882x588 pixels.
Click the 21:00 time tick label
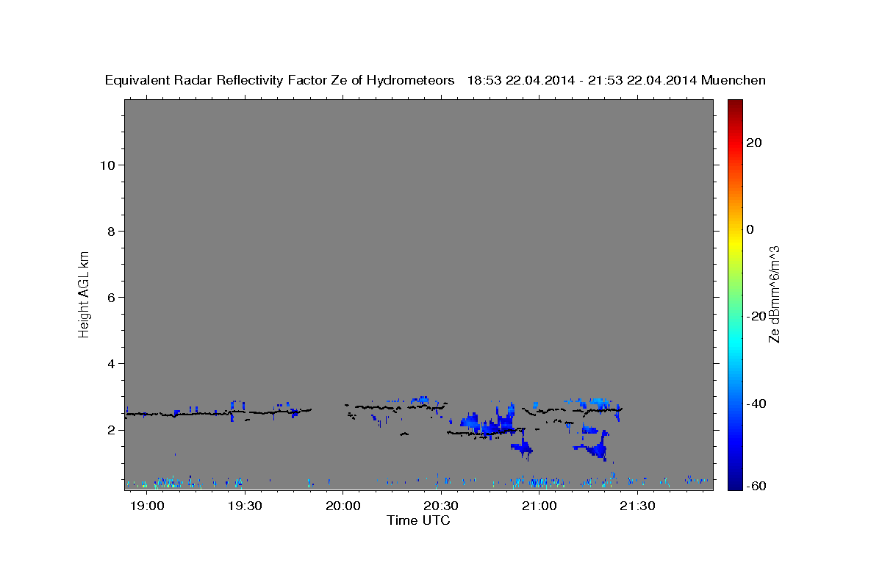pos(539,507)
